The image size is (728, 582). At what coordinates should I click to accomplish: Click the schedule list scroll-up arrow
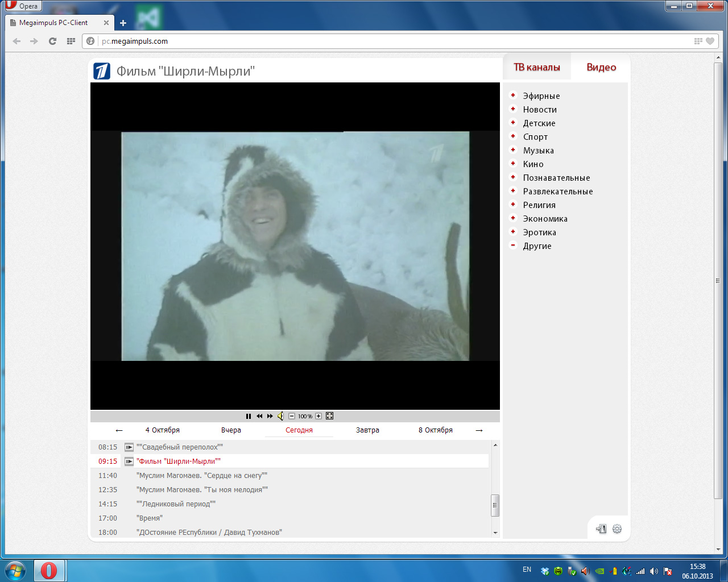tap(495, 444)
